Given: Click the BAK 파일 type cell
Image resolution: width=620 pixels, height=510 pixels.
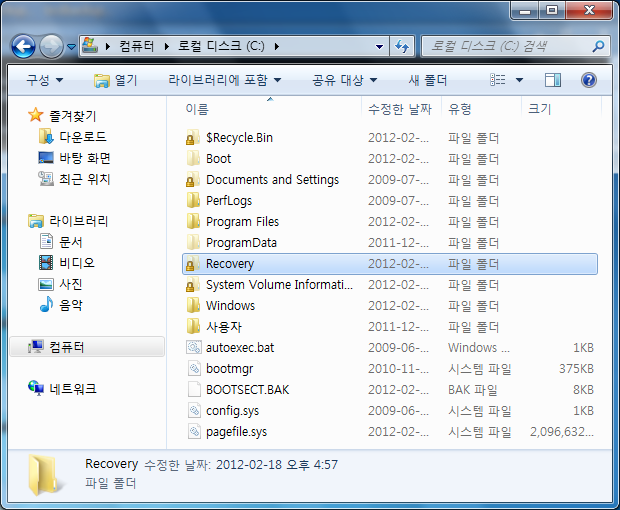Looking at the screenshot, I should pos(473,389).
